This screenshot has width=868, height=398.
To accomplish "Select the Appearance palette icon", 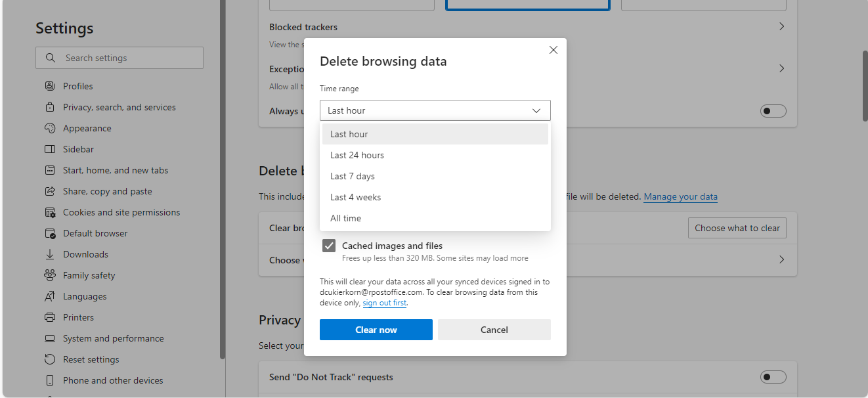I will tap(50, 128).
